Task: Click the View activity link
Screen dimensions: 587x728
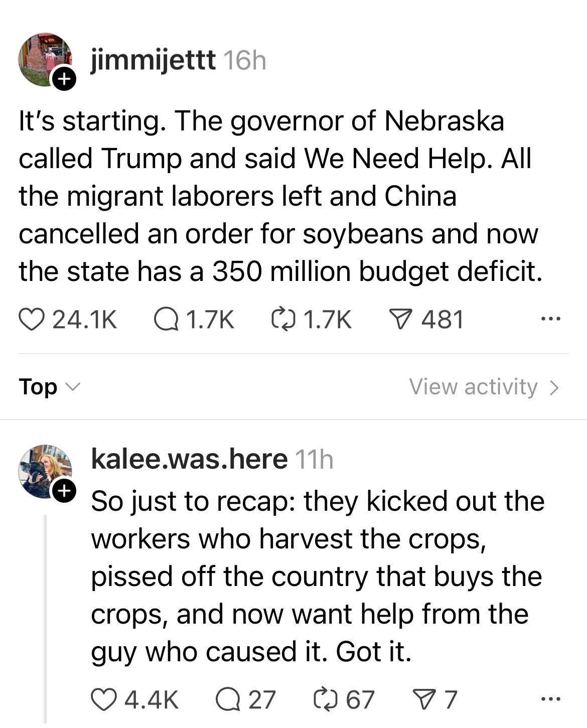Action: click(x=484, y=387)
